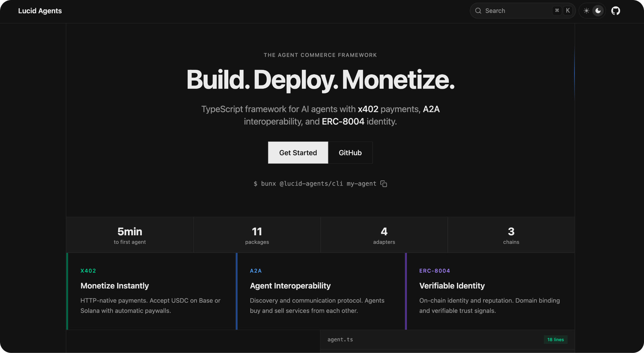Screen dimensions: 644x353
Task: Copy the bunx CLI command
Action: (384, 184)
